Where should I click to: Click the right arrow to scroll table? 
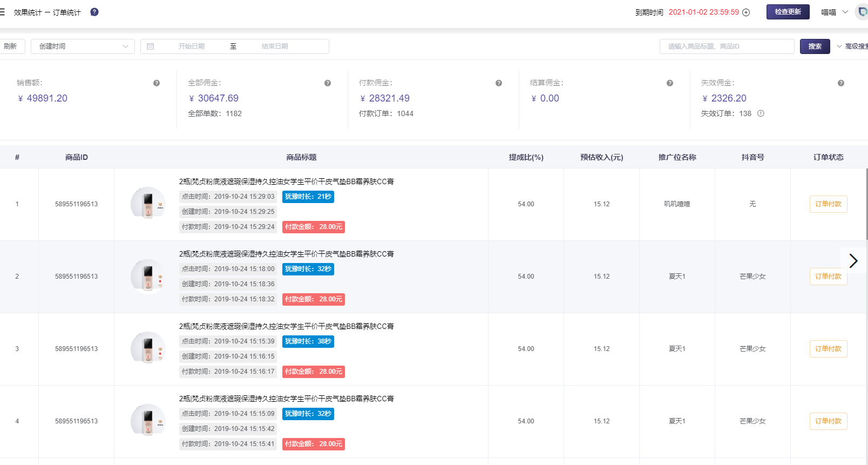coord(853,261)
